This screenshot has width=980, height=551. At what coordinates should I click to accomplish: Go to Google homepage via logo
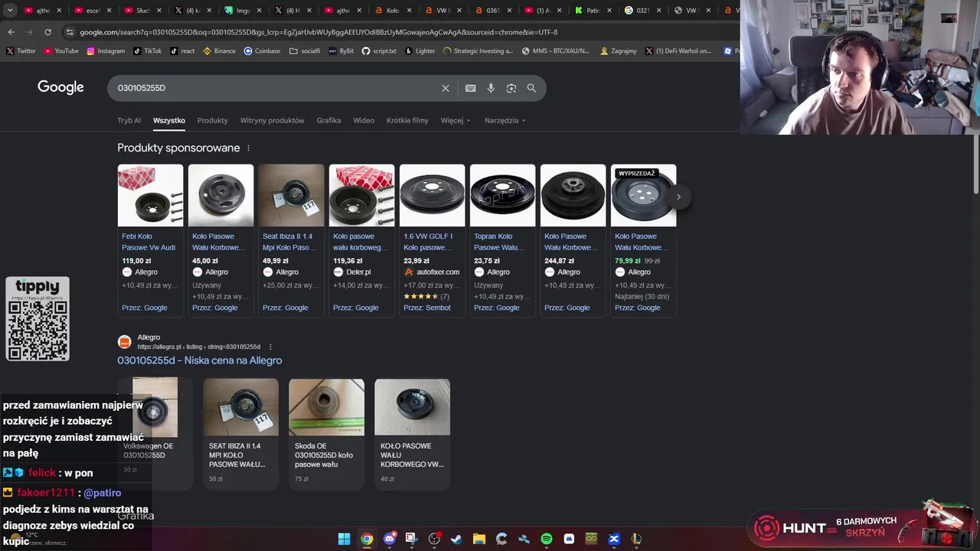pyautogui.click(x=60, y=87)
